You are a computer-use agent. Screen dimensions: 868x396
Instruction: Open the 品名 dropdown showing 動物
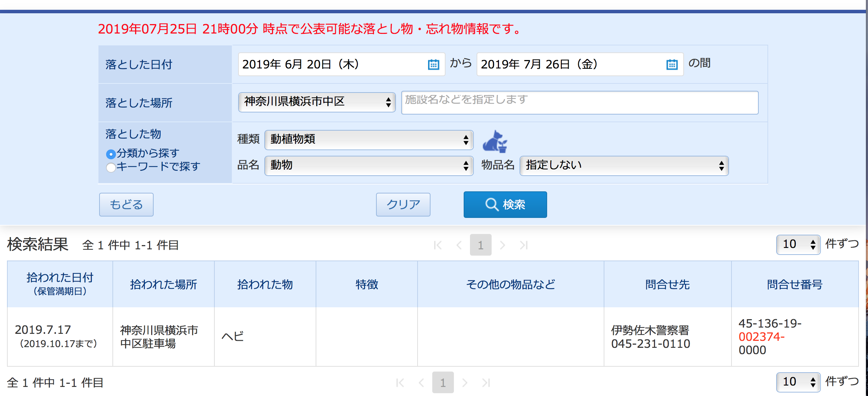click(x=369, y=166)
